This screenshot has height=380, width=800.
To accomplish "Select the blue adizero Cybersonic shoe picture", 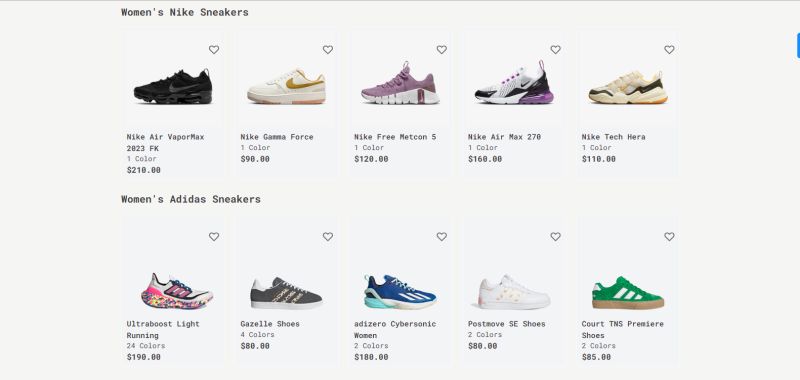I will tap(401, 292).
